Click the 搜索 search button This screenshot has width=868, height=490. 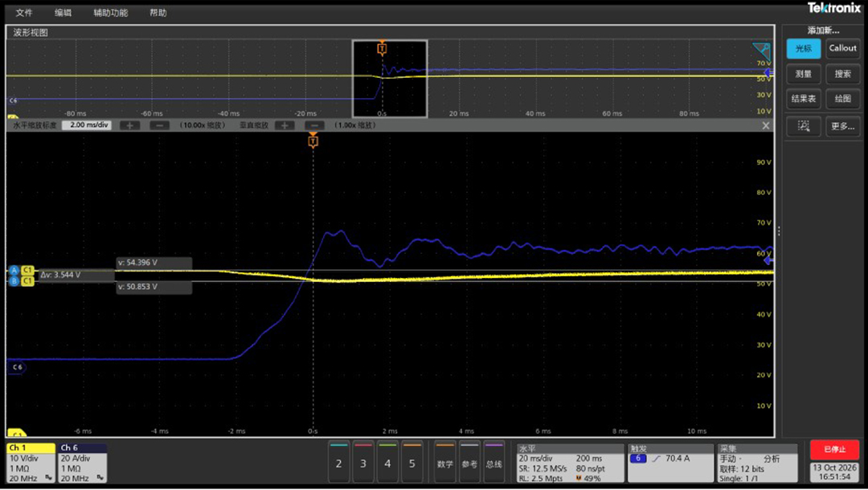click(x=842, y=74)
